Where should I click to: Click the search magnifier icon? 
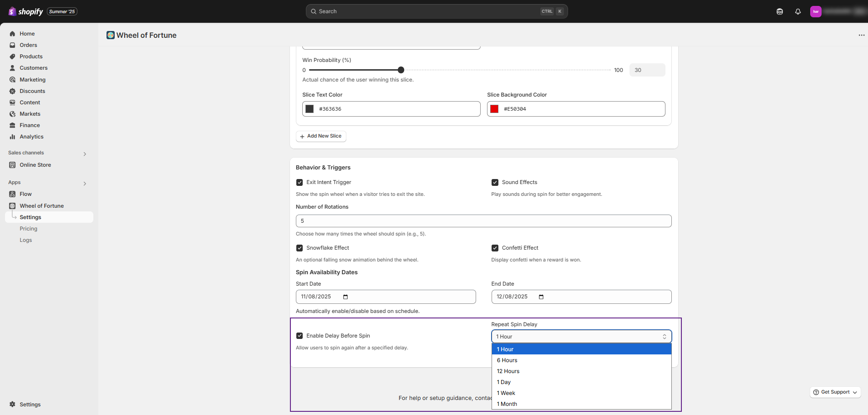[314, 11]
